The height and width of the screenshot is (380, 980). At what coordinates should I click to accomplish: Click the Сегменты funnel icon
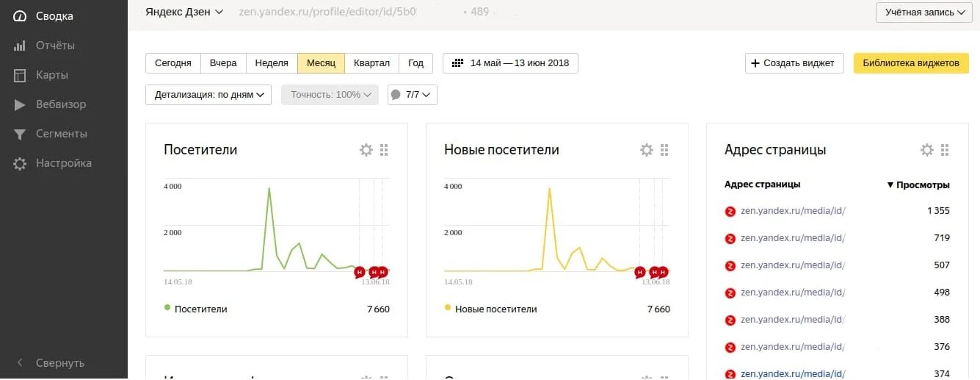(20, 134)
